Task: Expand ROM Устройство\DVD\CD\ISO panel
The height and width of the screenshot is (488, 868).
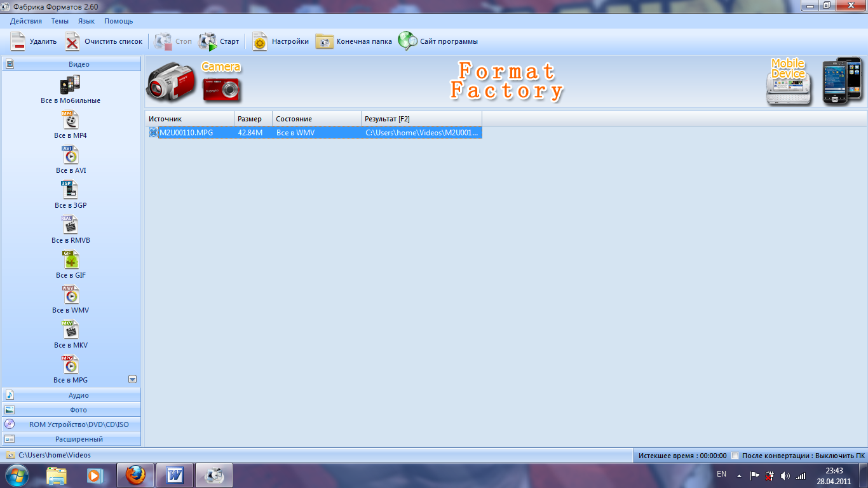Action: 71,424
